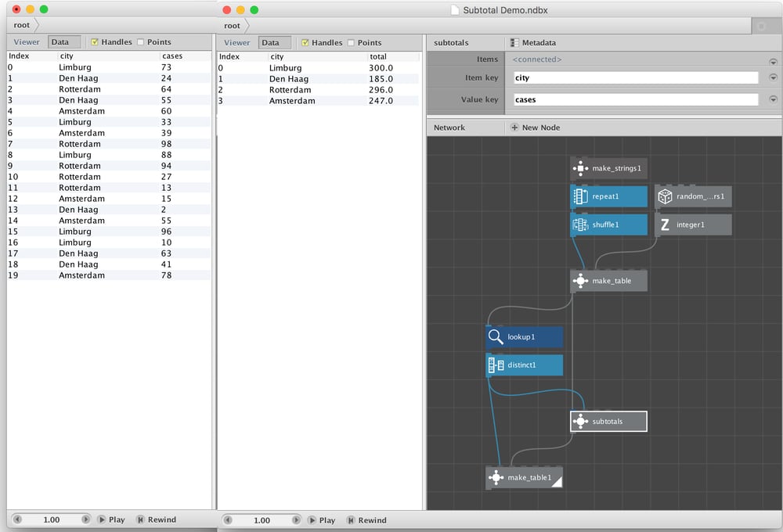Open the Items parameter dropdown arrow
The image size is (783, 532).
click(x=773, y=62)
